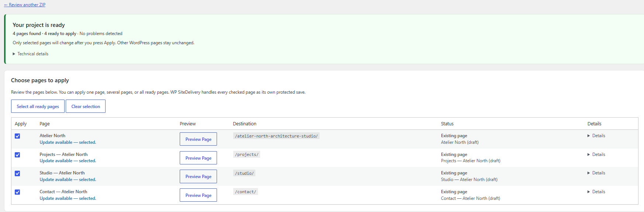This screenshot has width=644, height=212.
Task: Click the Projects — Atelier North page title
Action: [x=63, y=154]
